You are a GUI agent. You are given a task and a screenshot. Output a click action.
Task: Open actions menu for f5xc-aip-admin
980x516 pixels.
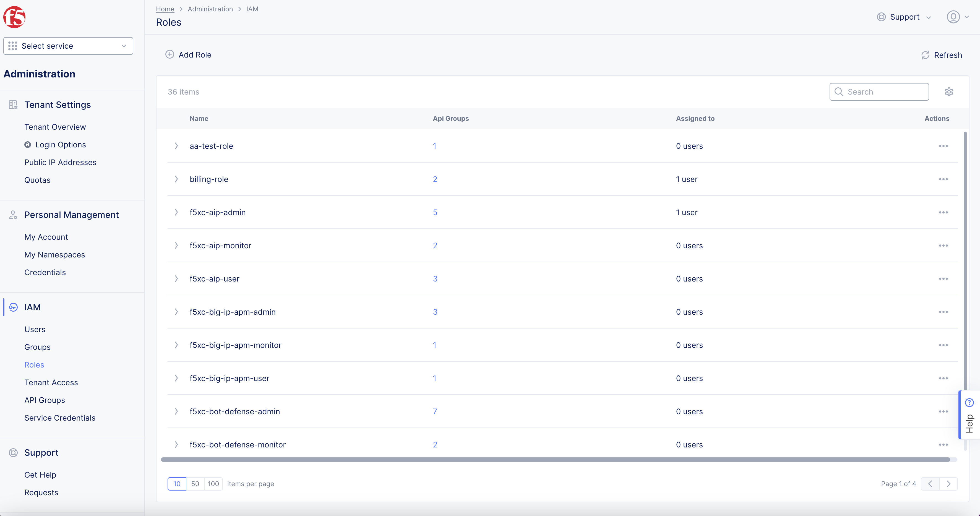pos(943,212)
